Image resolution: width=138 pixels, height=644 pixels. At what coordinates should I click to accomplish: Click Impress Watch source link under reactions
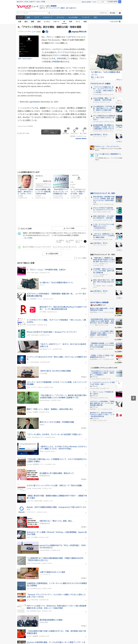(x=81, y=138)
